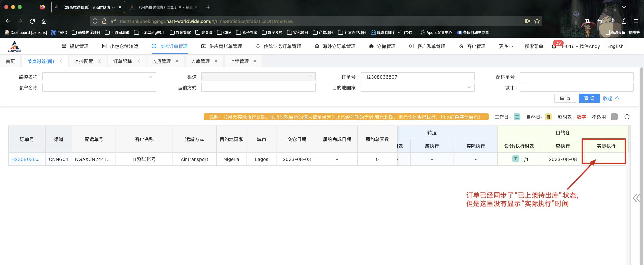Open the 监控名称 dropdown

click(x=99, y=77)
